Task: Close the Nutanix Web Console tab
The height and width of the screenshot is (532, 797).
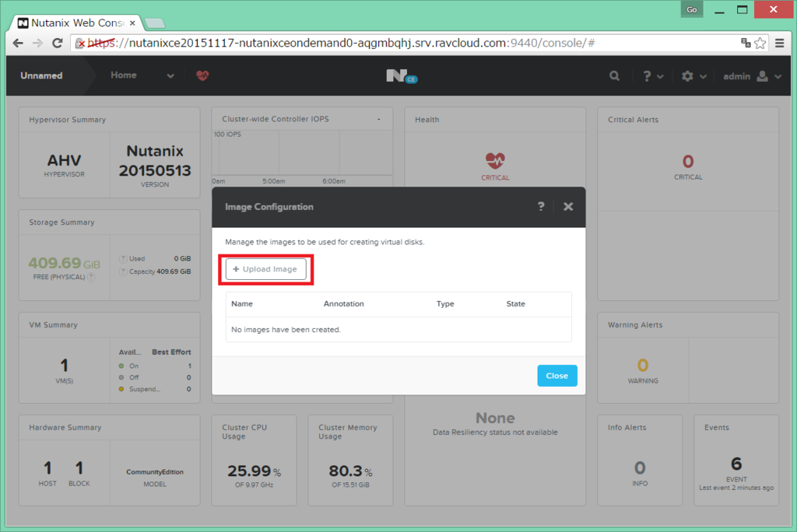Action: tap(132, 23)
